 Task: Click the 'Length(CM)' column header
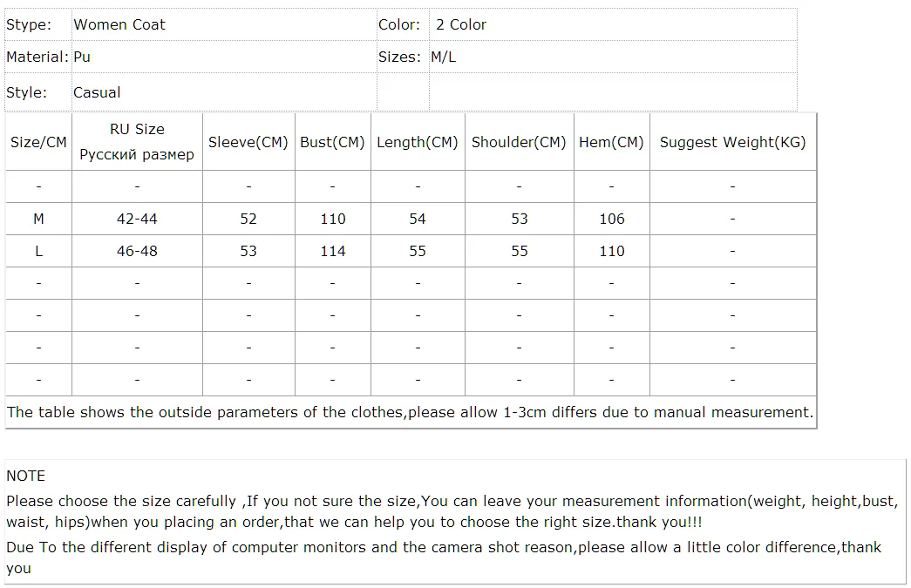click(418, 142)
